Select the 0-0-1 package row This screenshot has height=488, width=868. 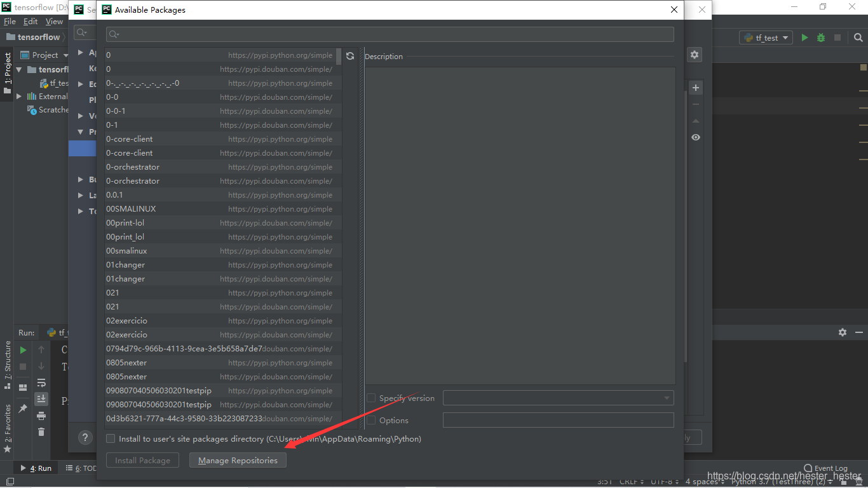pyautogui.click(x=223, y=111)
